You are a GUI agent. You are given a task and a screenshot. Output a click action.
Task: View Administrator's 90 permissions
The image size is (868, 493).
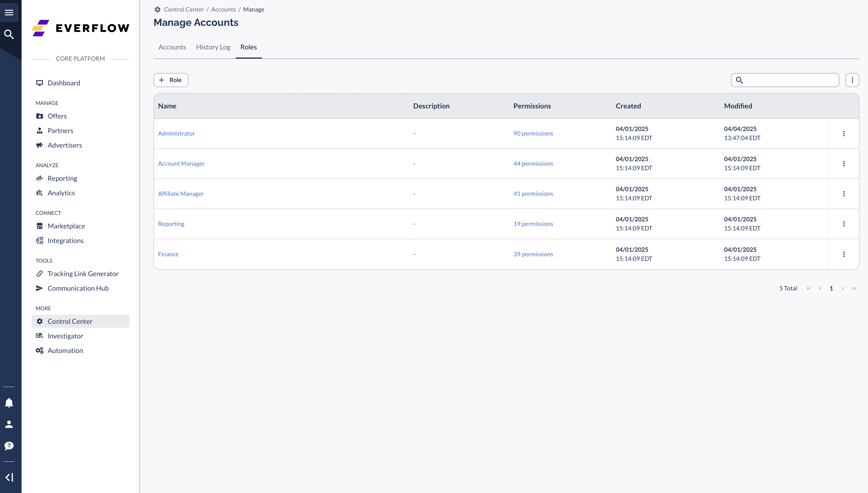[x=533, y=133]
